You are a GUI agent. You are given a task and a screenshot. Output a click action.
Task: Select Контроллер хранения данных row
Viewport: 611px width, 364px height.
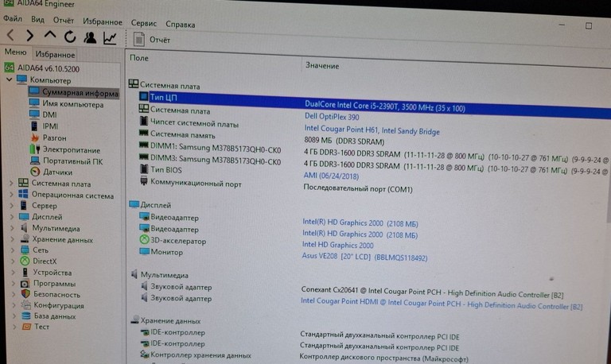point(200,355)
